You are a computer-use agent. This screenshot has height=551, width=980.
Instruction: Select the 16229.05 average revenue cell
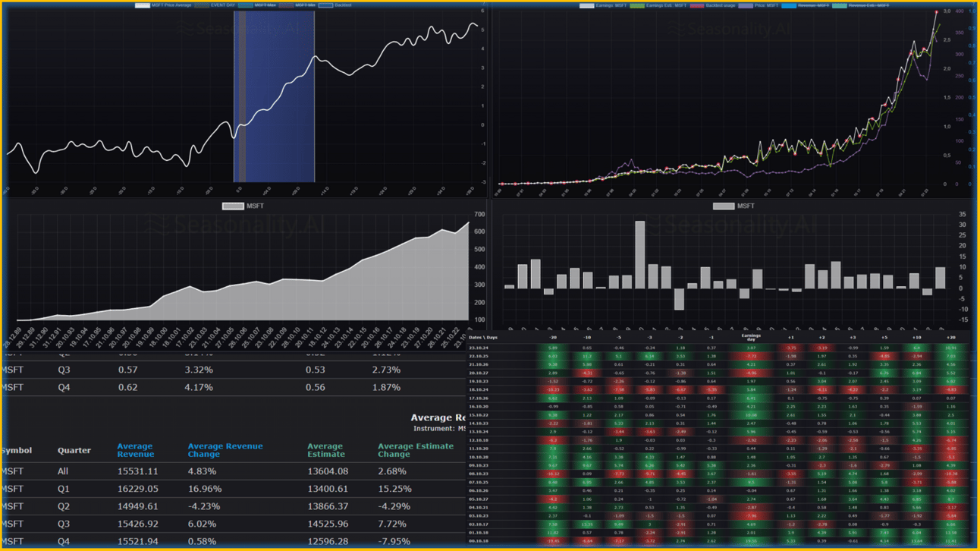138,489
